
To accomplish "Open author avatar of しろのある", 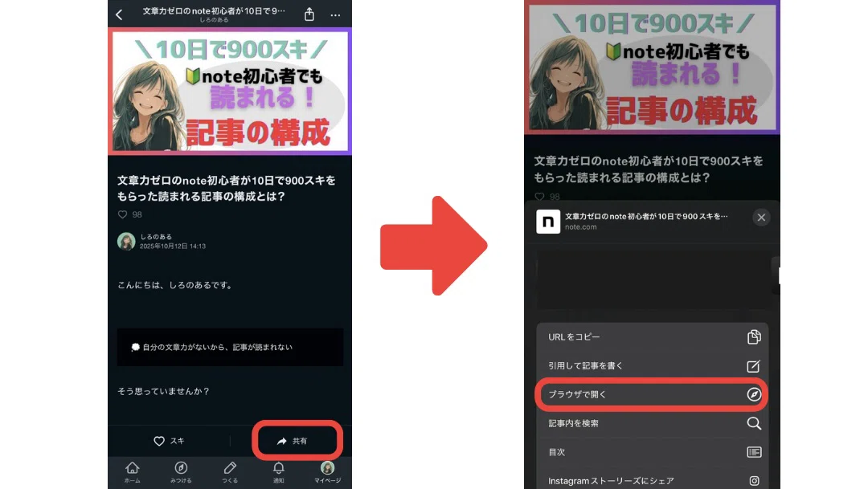I will pyautogui.click(x=126, y=241).
